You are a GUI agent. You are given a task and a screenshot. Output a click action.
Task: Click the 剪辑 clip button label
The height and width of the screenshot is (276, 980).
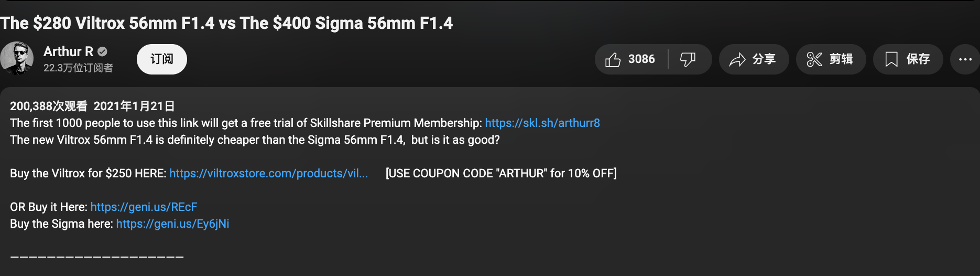pos(841,59)
